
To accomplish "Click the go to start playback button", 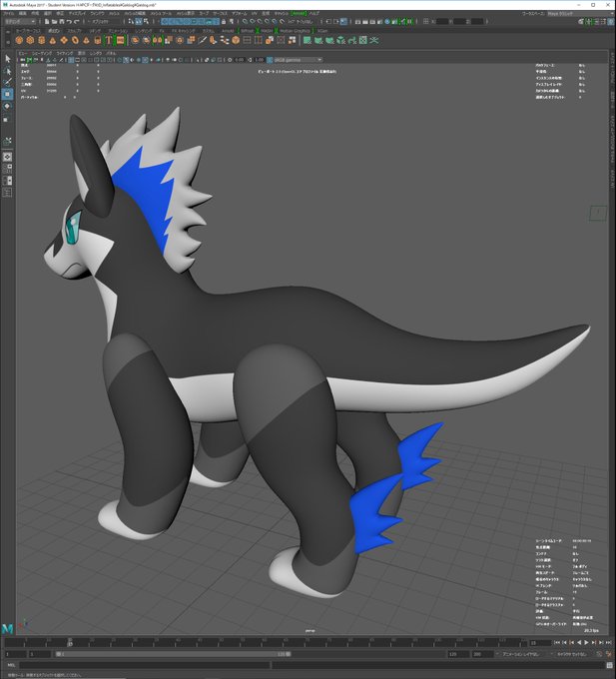I will 557,643.
